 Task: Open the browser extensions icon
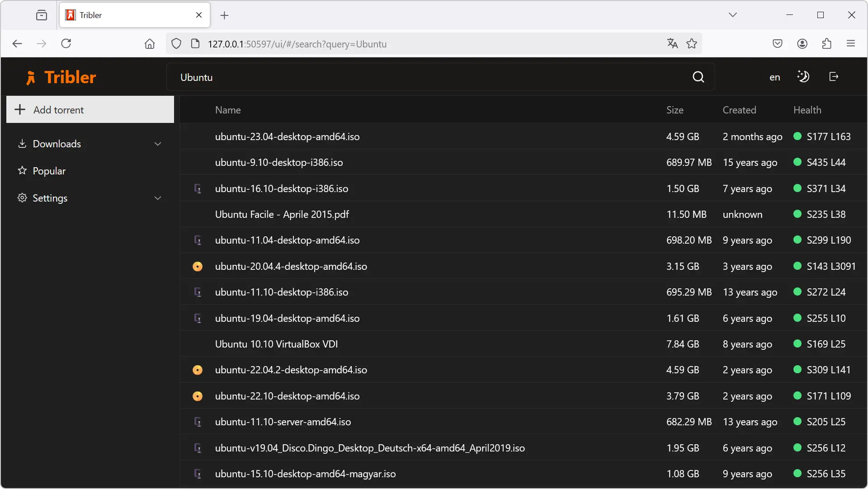(826, 43)
